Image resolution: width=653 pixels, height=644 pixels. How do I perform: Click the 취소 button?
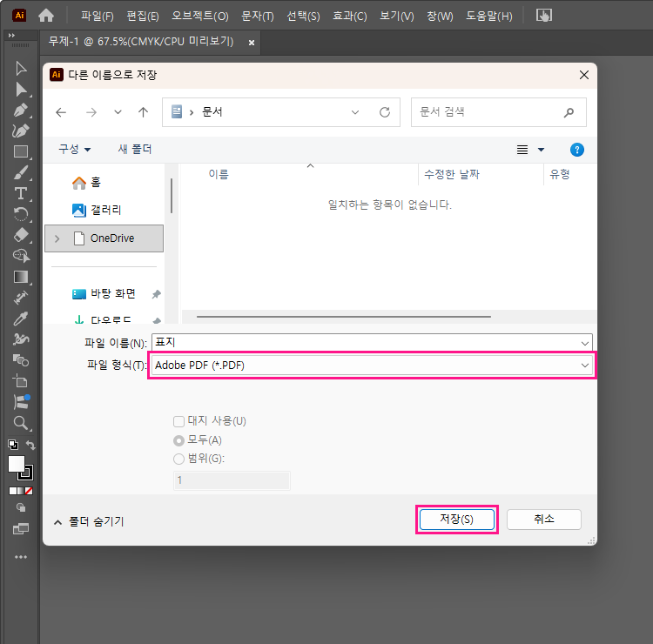click(543, 520)
